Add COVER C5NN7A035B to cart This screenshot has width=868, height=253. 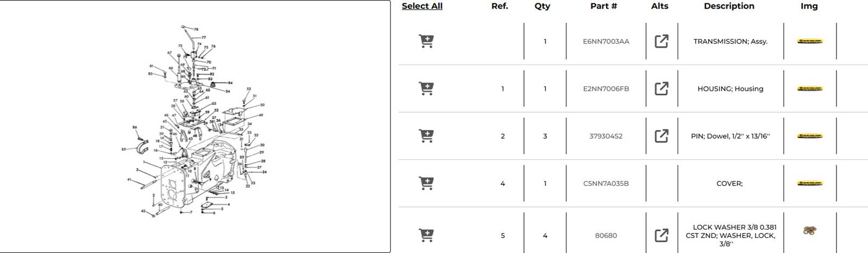[426, 183]
